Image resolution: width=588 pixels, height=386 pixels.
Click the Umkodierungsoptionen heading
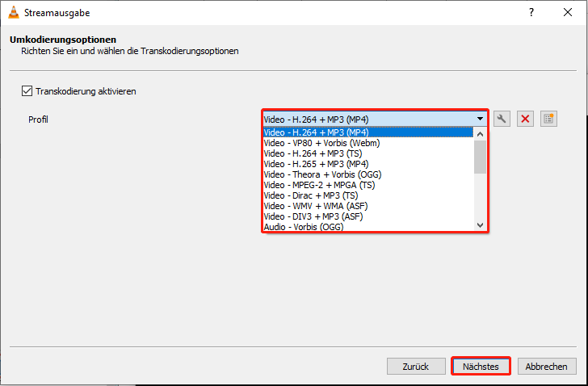tap(63, 40)
